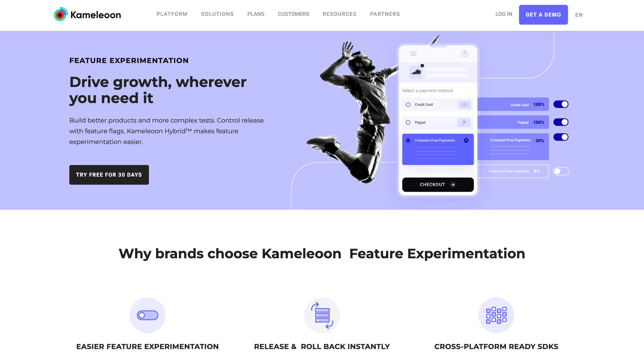This screenshot has height=360, width=644.
Task: Click the cross-platform SDK grid icon
Action: 496,315
